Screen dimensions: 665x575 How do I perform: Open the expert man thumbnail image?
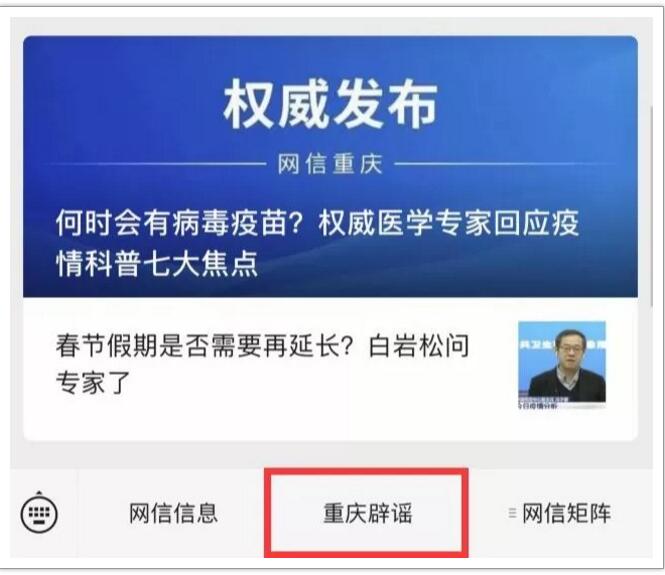pyautogui.click(x=562, y=365)
